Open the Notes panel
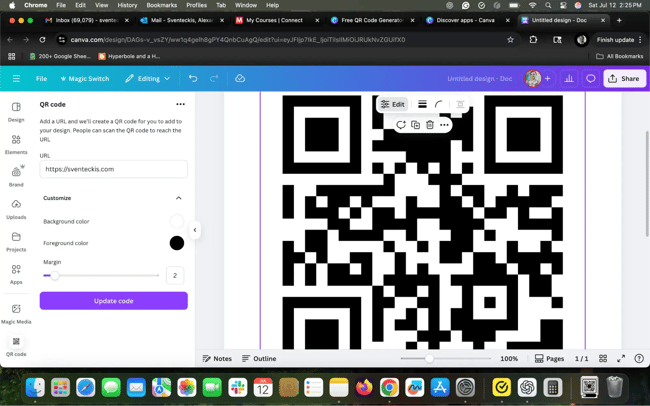 click(x=217, y=358)
